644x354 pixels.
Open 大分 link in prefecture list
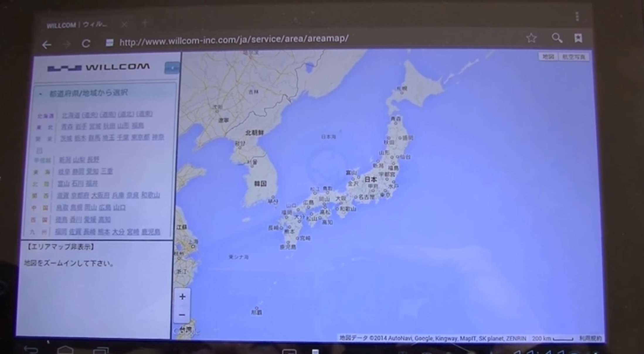[118, 232]
